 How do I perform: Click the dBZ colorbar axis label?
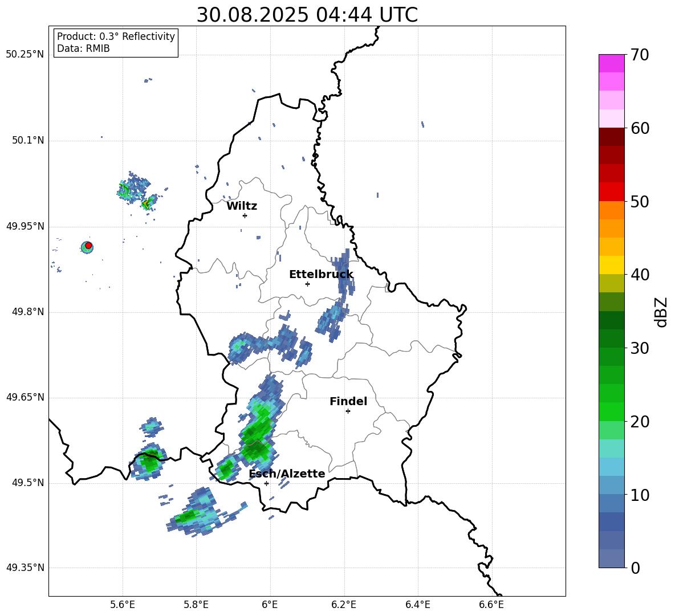pyautogui.click(x=662, y=312)
